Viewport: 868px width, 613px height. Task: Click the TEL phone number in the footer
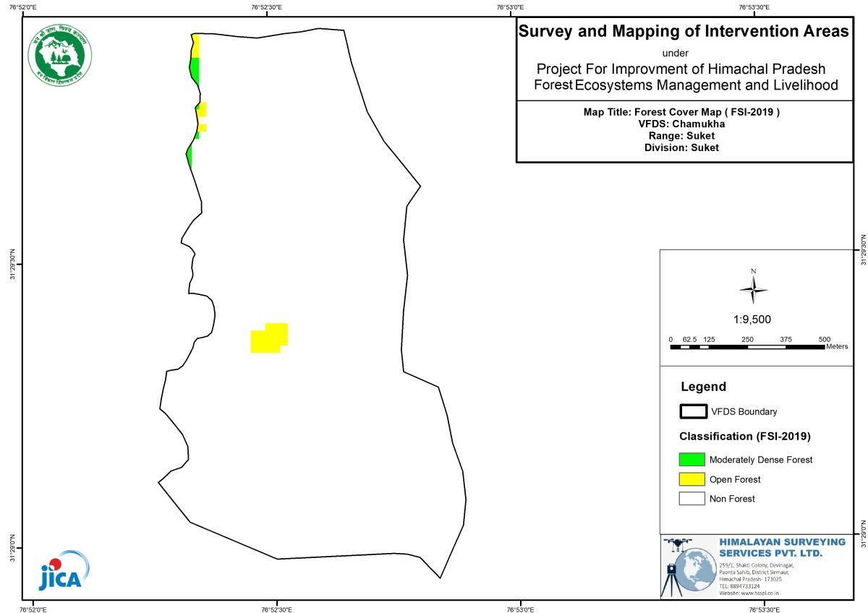739,586
